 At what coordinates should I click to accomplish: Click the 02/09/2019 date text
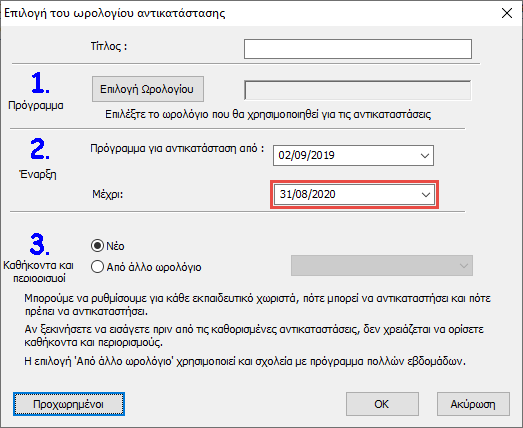click(307, 155)
